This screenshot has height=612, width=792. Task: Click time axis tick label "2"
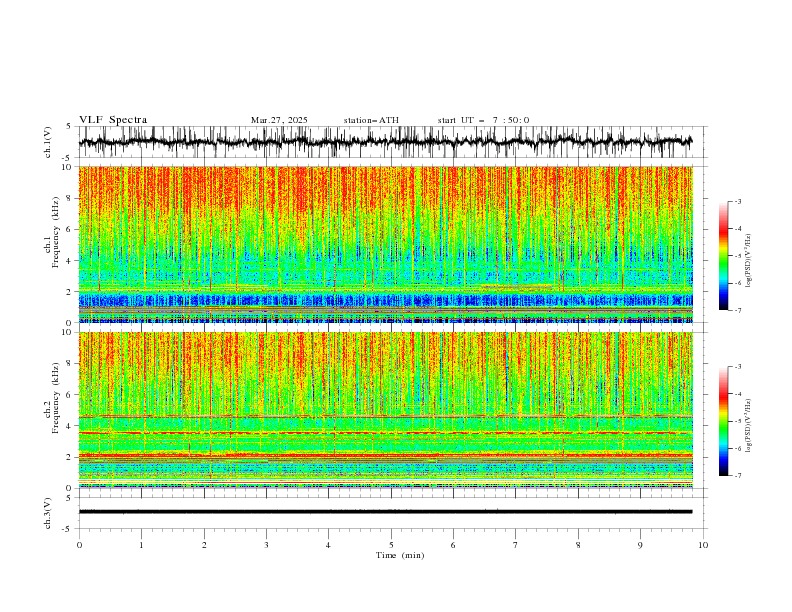[204, 545]
